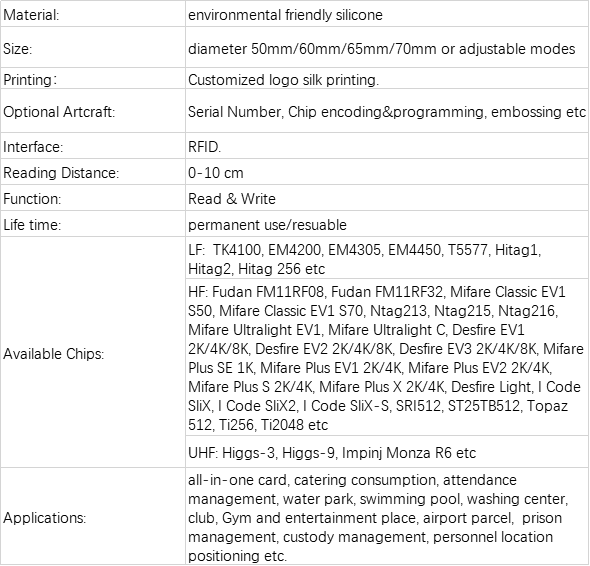This screenshot has height=566, width=590.
Task: Click the Read & Write value
Action: pyautogui.click(x=232, y=199)
